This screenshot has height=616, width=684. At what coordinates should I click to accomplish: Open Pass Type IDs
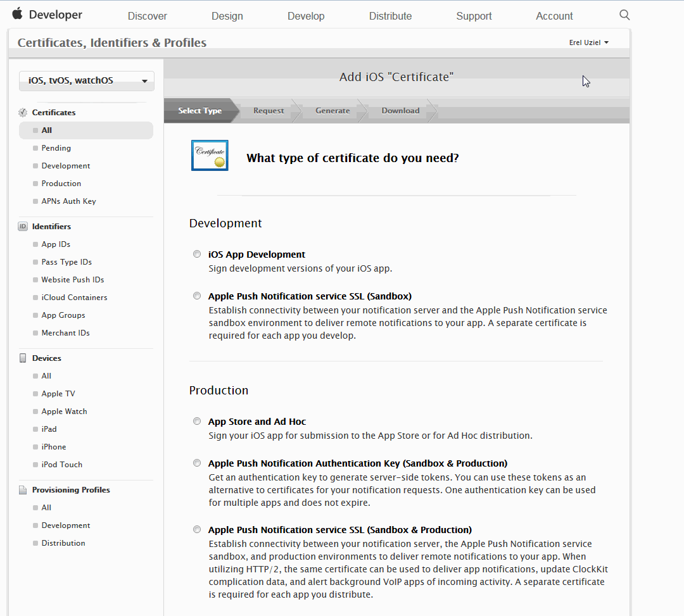[x=66, y=262]
